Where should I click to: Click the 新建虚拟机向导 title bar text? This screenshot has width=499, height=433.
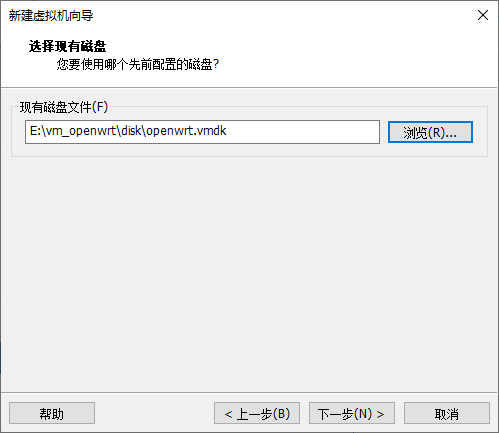click(x=51, y=15)
